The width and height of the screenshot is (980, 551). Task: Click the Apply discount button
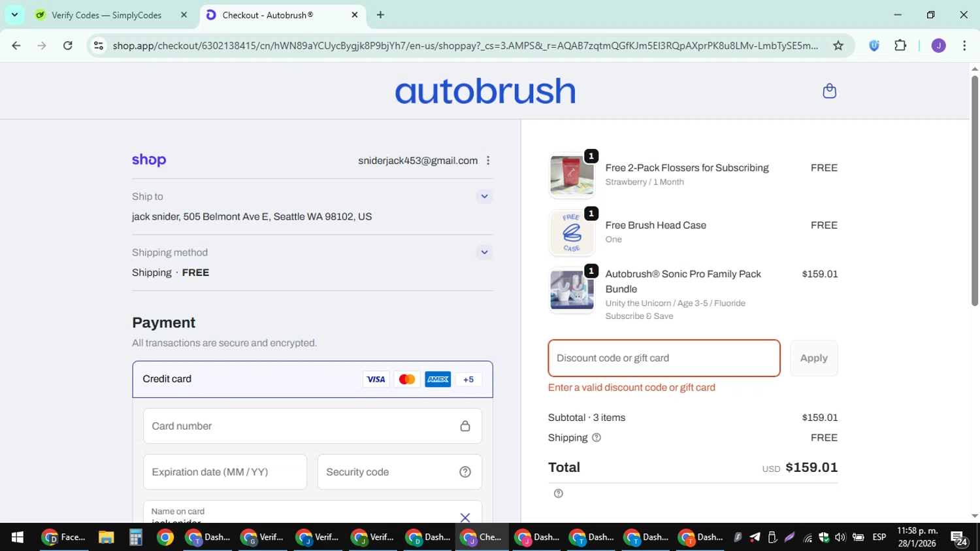[x=814, y=358]
